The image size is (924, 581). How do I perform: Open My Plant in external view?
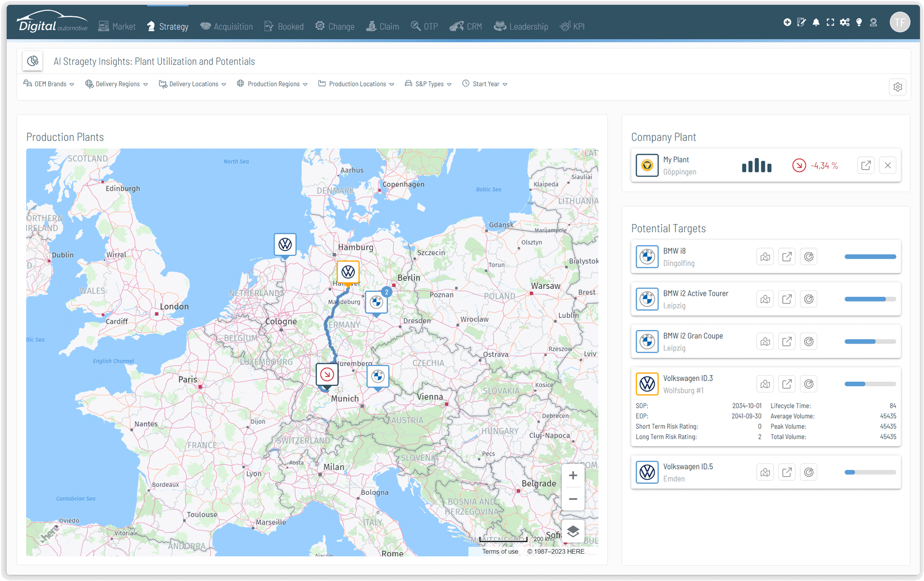point(866,165)
